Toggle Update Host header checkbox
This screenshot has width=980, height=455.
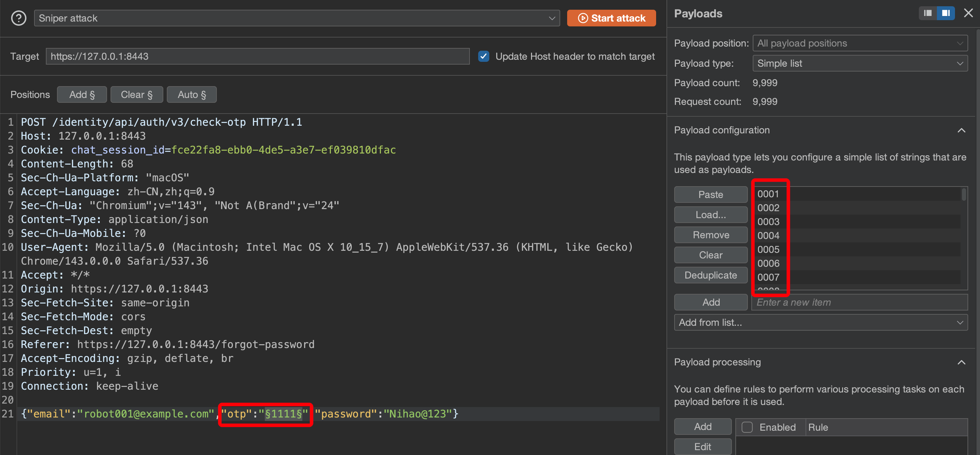[x=483, y=56]
